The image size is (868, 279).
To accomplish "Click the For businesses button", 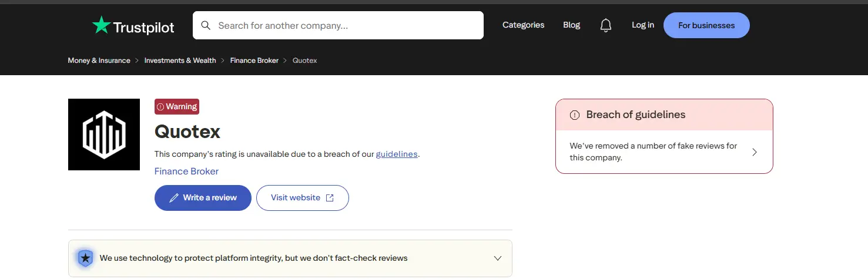I will (x=706, y=25).
